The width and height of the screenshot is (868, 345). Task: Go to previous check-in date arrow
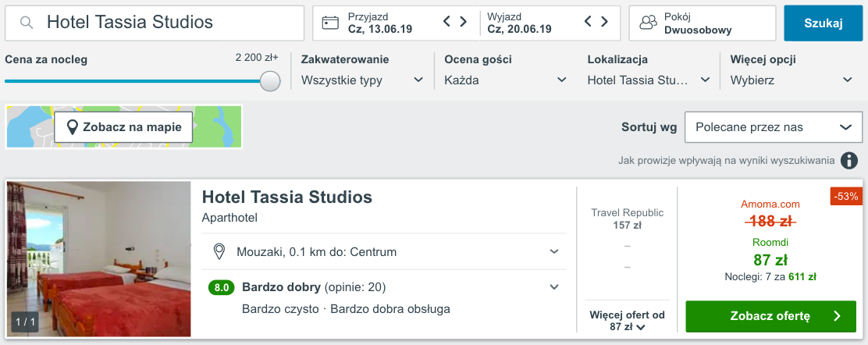coord(447,22)
